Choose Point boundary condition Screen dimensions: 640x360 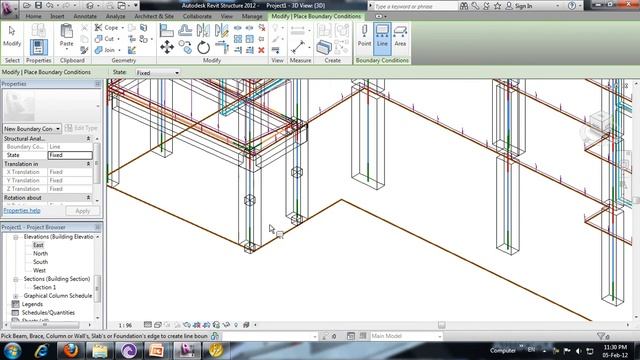click(x=364, y=35)
